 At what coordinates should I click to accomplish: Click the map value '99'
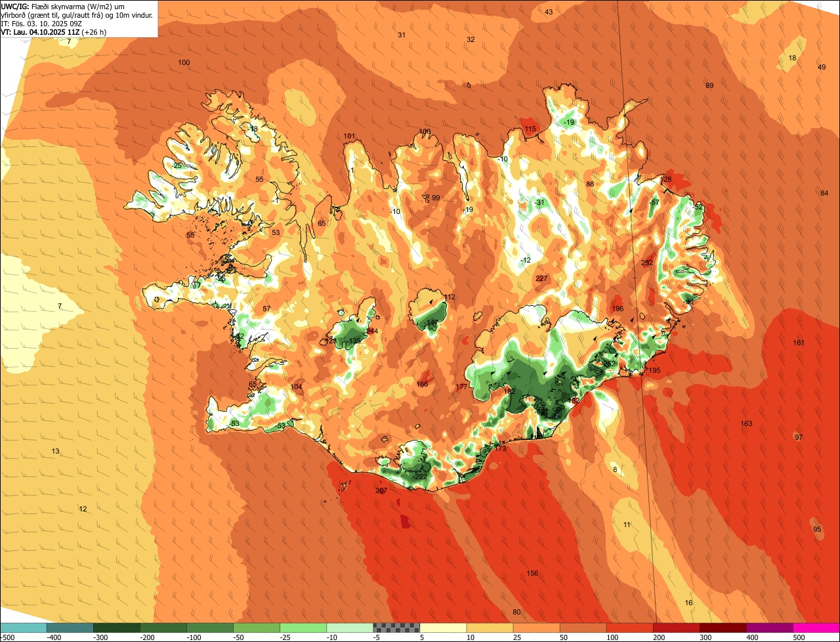[x=436, y=198]
